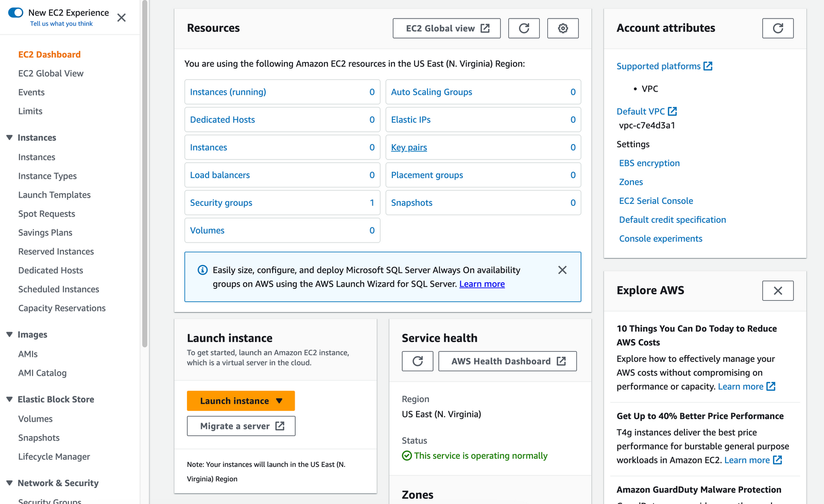This screenshot has height=504, width=824.
Task: Open the Security groups resource link
Action: [221, 203]
